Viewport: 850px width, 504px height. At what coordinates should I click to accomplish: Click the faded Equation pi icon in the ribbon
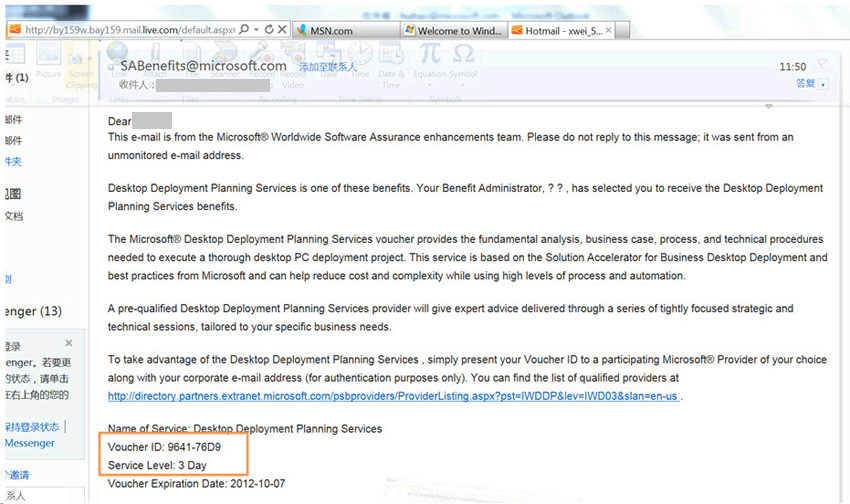(x=430, y=53)
